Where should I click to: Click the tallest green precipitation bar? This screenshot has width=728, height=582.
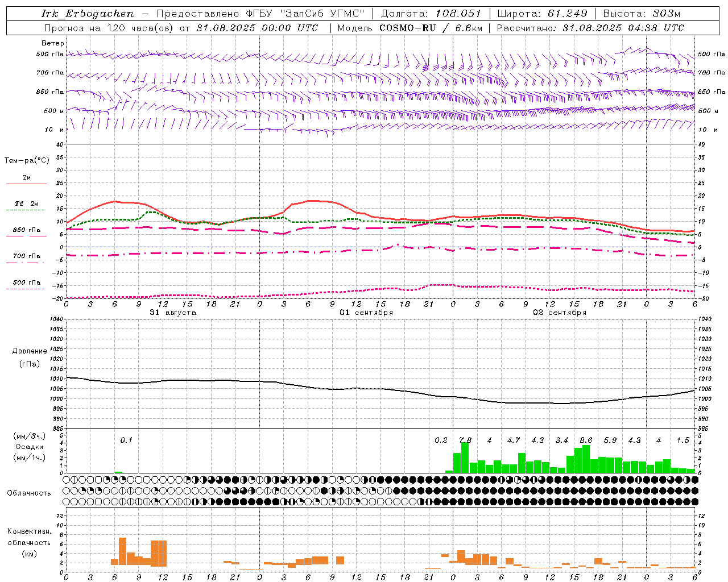[465, 458]
